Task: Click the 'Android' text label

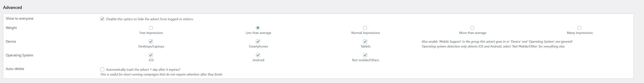Action: (258, 60)
